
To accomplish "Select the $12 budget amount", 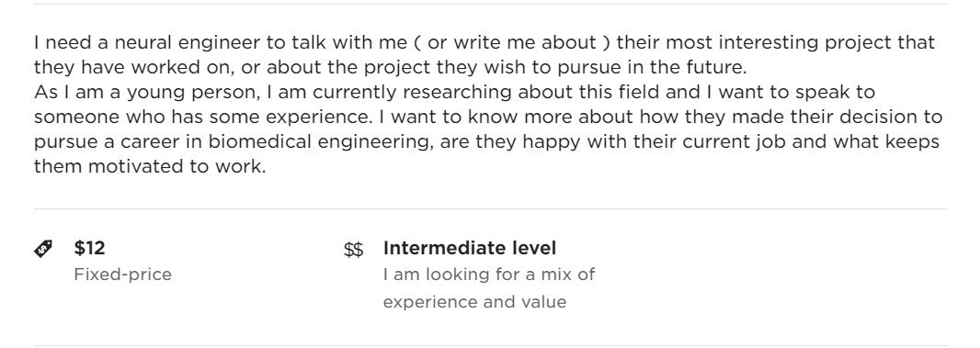I will [x=89, y=248].
